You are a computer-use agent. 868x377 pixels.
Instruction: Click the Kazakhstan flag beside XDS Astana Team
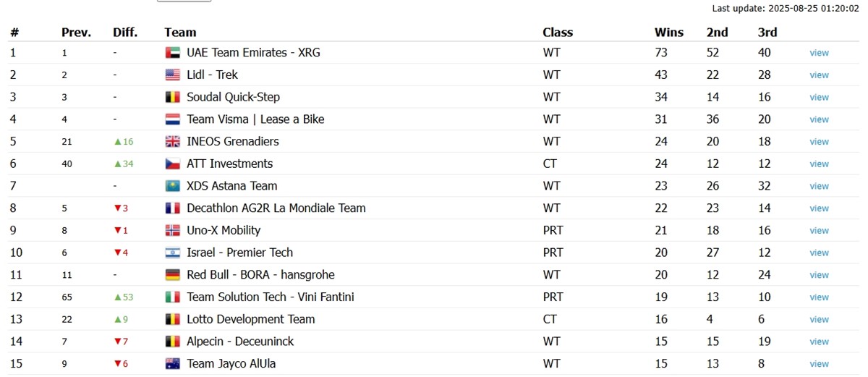tap(172, 186)
